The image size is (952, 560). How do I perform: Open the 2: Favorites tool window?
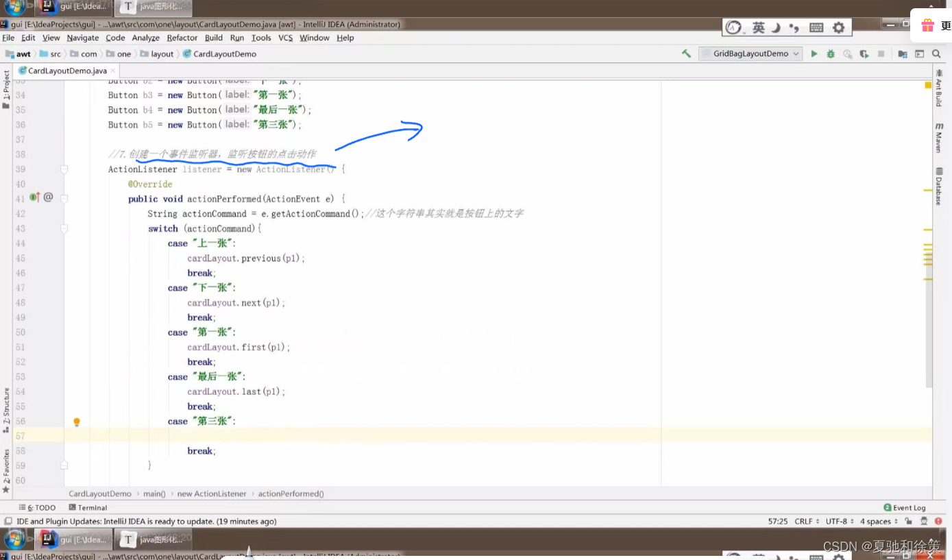click(x=6, y=472)
